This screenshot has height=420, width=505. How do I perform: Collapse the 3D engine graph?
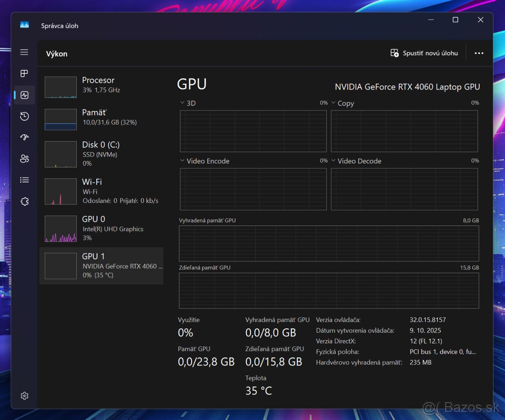[x=182, y=103]
